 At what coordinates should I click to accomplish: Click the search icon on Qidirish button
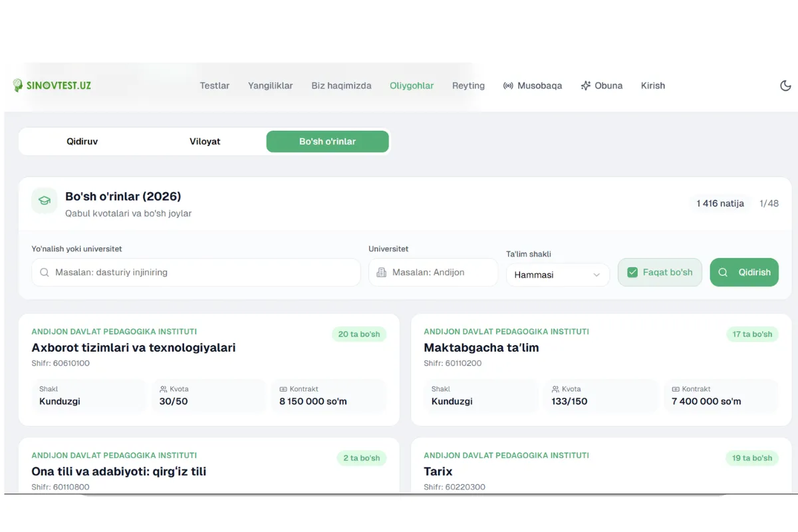click(x=723, y=273)
